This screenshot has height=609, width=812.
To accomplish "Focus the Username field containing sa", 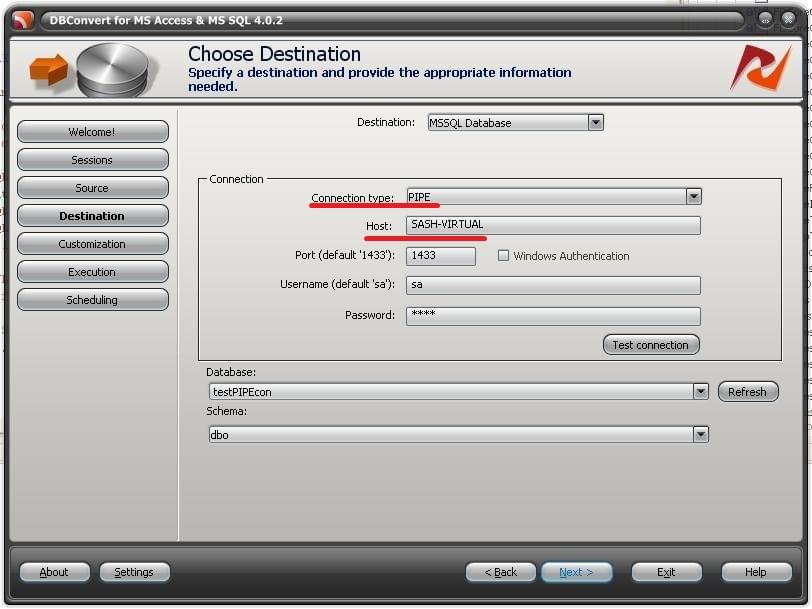I will [x=553, y=285].
